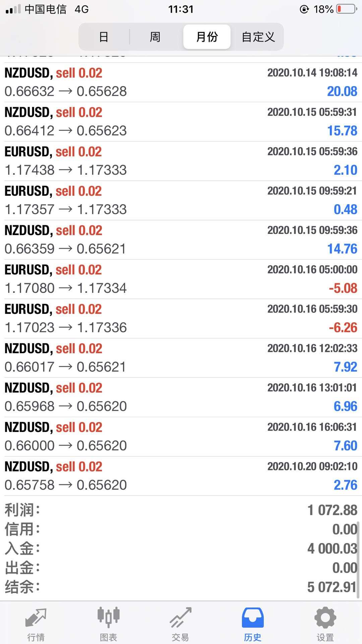Switch to the 周 week tab
This screenshot has width=362, height=644.
[155, 37]
